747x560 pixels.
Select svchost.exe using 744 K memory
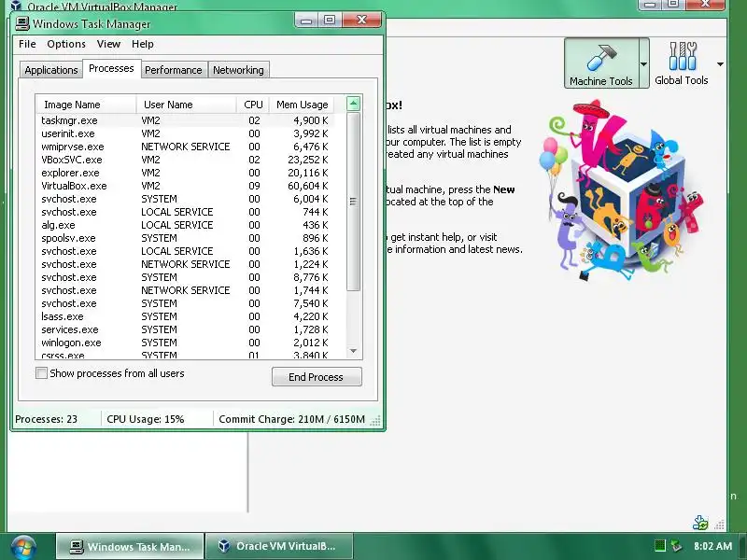[x=186, y=212]
